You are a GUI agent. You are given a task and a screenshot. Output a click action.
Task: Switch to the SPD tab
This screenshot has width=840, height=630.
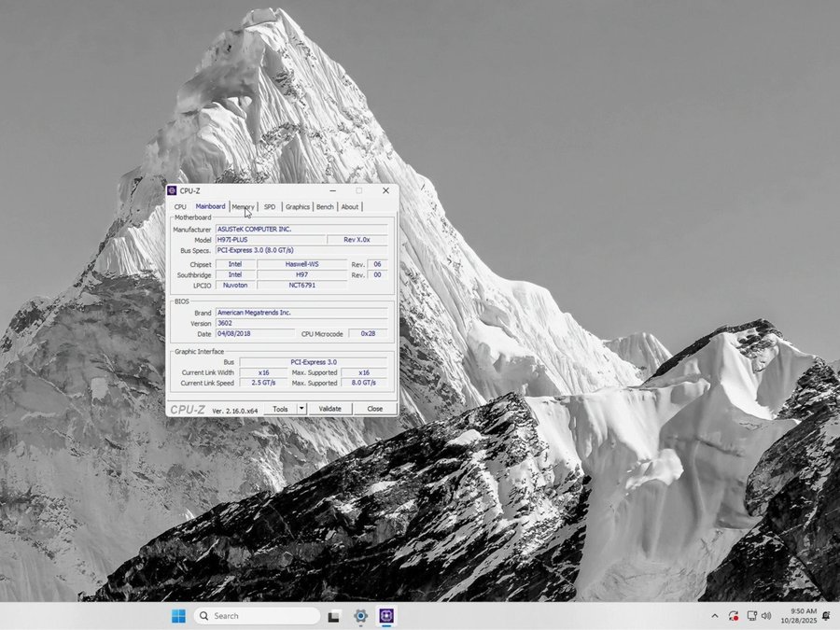(270, 206)
